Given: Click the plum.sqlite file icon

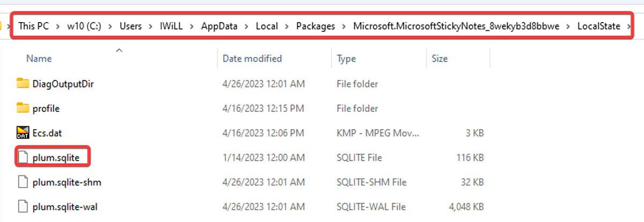Looking at the screenshot, I should click(x=22, y=157).
